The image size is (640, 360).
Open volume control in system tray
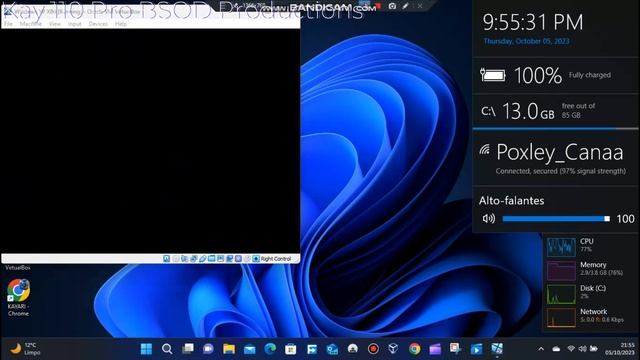coord(582,349)
